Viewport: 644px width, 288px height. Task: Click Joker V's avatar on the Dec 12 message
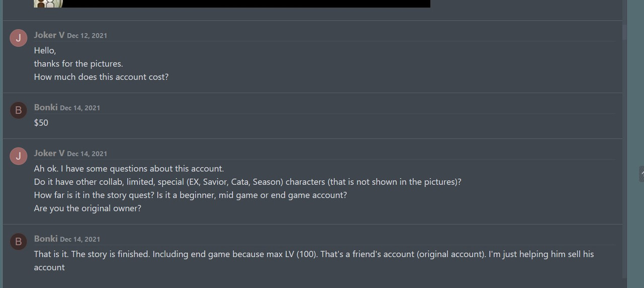click(19, 38)
